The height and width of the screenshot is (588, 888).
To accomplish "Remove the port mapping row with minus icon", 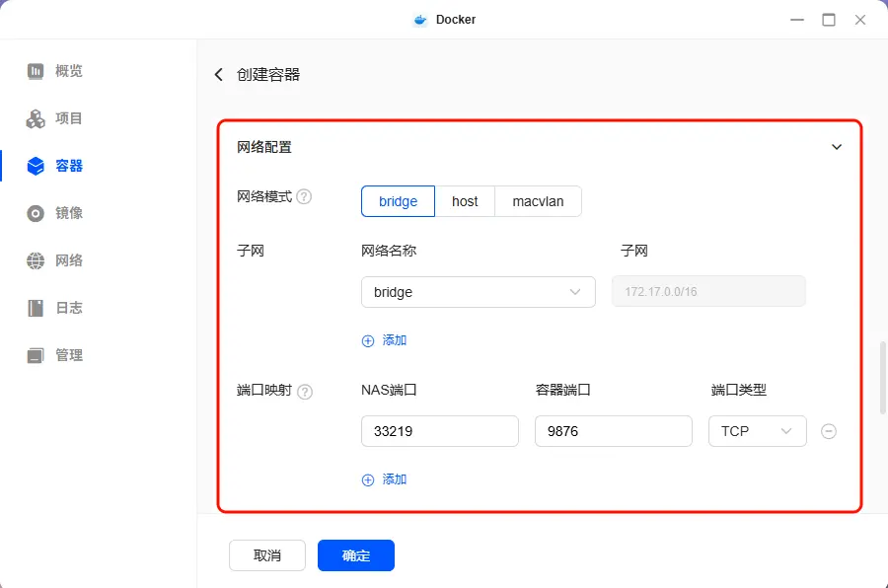I will click(x=829, y=431).
